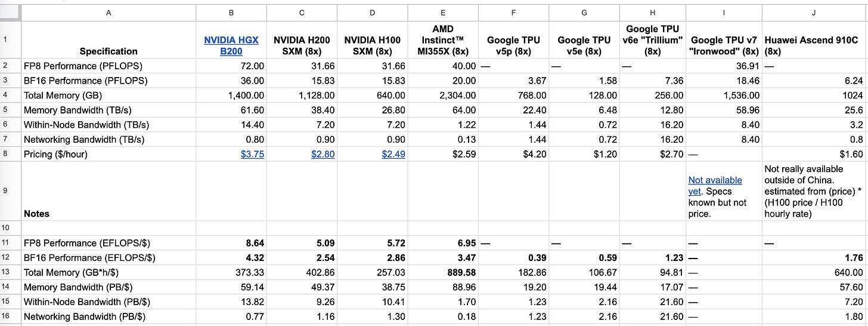Open the NVIDIA HGX B200 link
The height and width of the screenshot is (326, 868).
(x=231, y=45)
